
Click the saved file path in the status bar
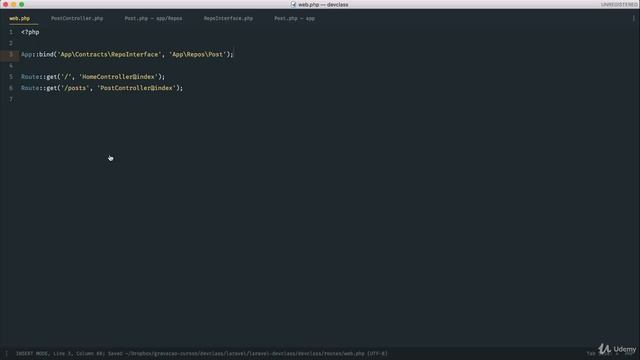point(244,353)
